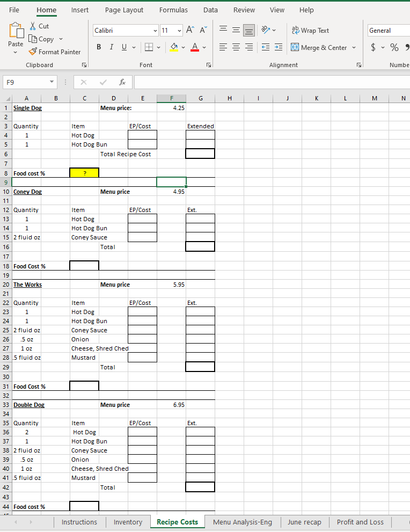Click inside the formula bar
This screenshot has width=410, height=532.
click(272, 82)
